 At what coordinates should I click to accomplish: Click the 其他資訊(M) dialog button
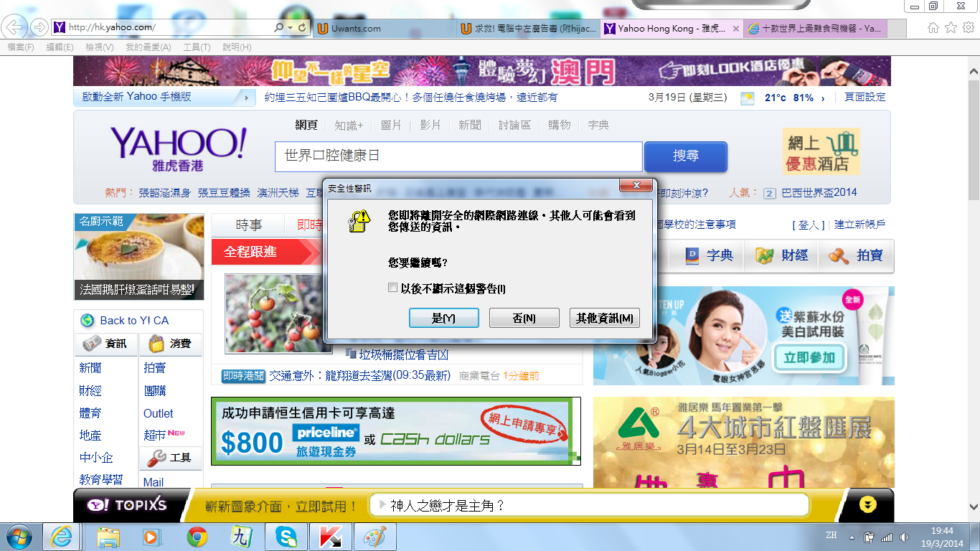(604, 318)
